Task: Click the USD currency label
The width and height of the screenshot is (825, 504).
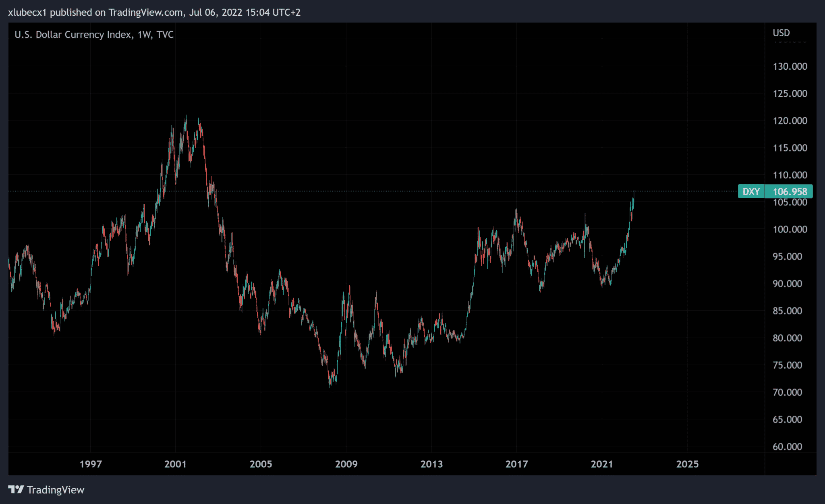Action: [781, 33]
